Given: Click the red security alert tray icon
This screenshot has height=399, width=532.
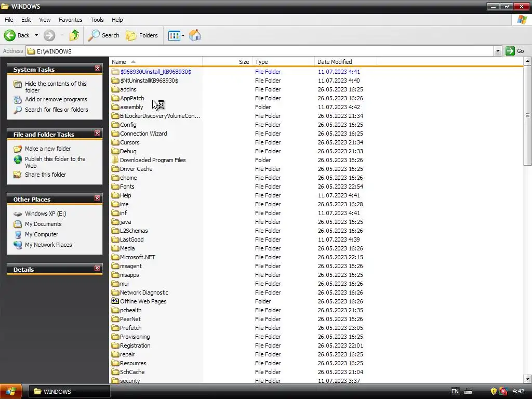Looking at the screenshot, I should pyautogui.click(x=503, y=392).
